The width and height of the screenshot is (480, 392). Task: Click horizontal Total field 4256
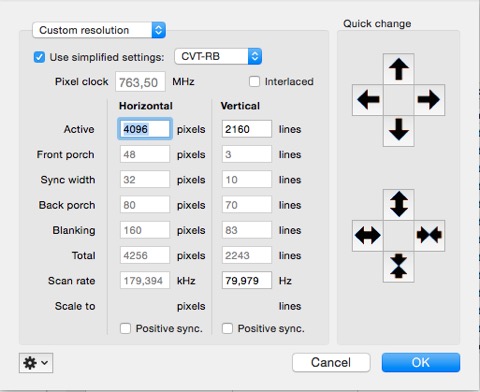[145, 255]
